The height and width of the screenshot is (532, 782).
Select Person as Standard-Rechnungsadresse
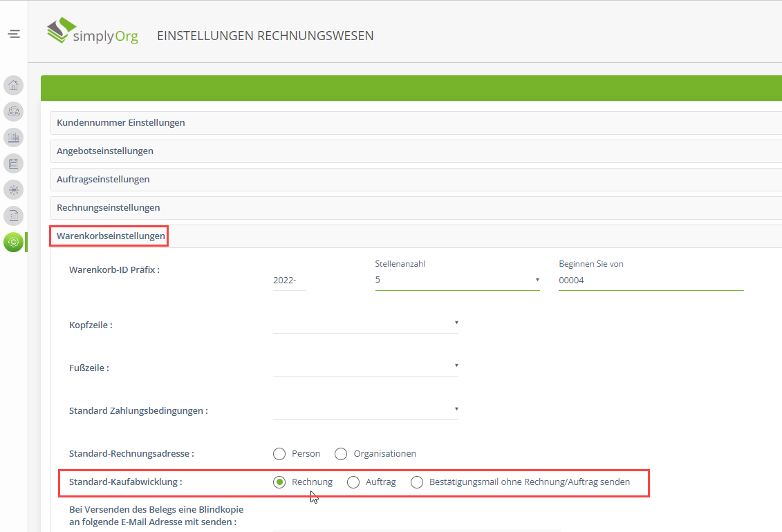click(279, 454)
